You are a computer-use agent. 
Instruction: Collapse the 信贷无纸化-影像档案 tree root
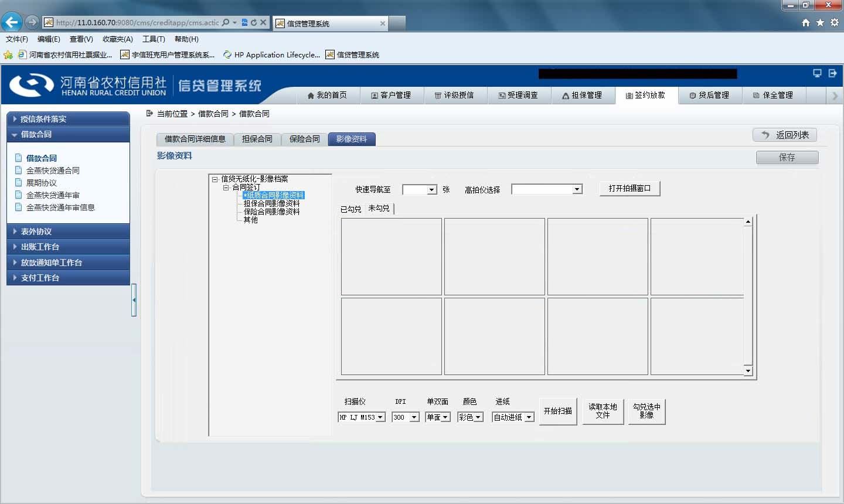coord(215,179)
